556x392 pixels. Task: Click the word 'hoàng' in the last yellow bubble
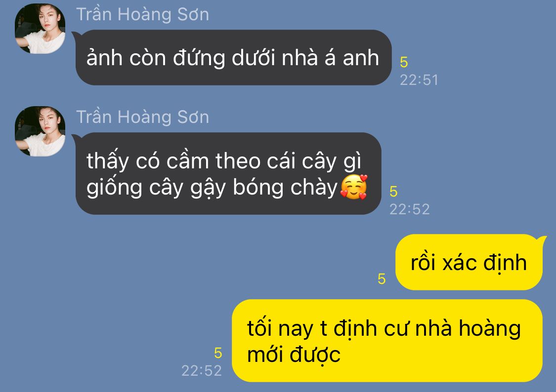pyautogui.click(x=490, y=329)
